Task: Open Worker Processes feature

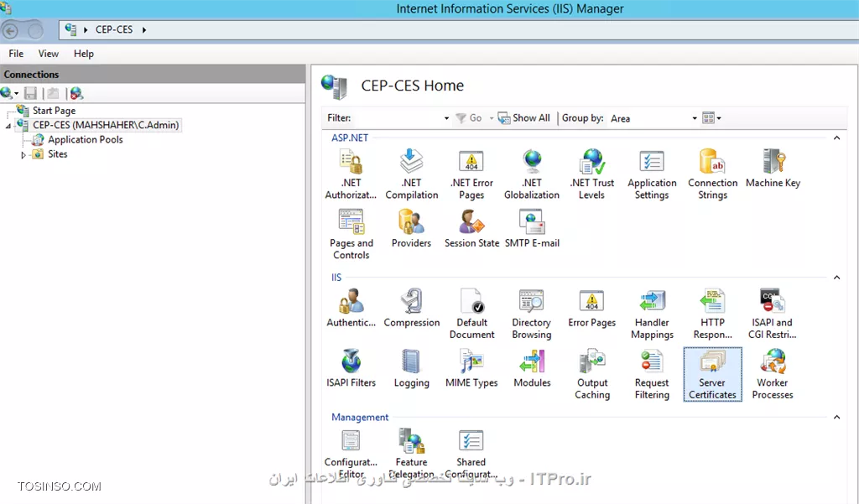Action: tap(773, 374)
